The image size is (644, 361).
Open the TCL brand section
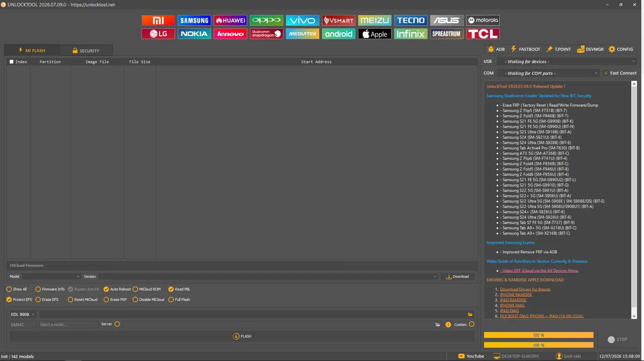click(x=483, y=34)
